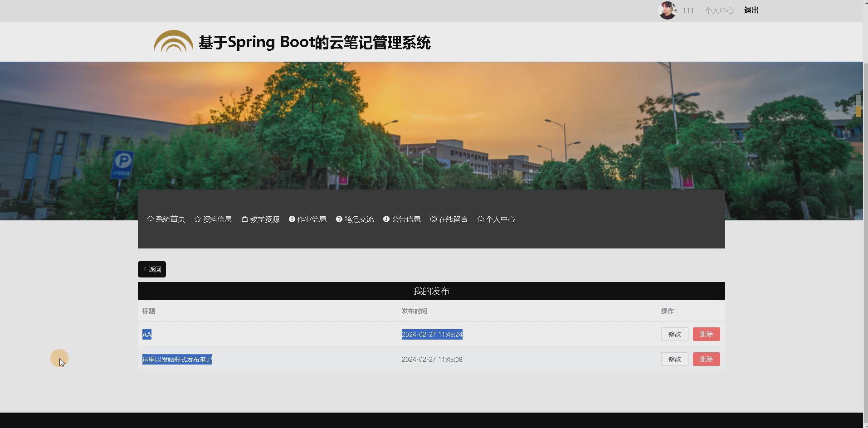Click the home icon beside 系统首页
Image resolution: width=868 pixels, height=428 pixels.
151,219
